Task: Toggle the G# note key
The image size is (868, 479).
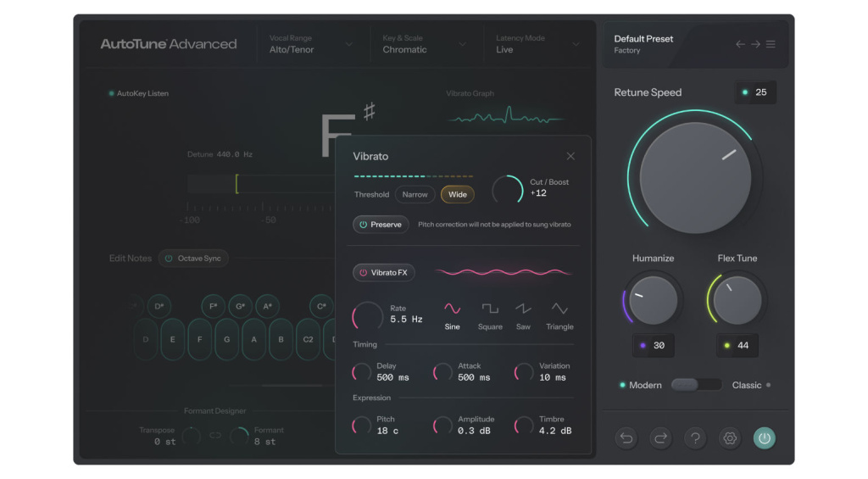Action: 240,306
